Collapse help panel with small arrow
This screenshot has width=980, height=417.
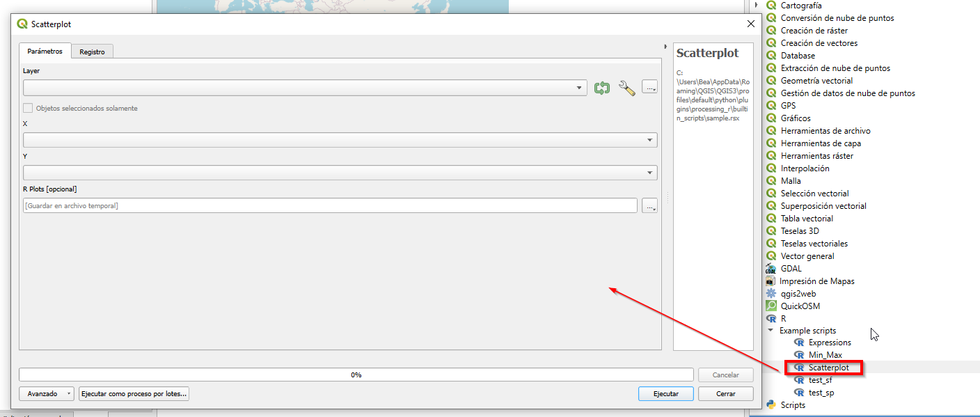666,47
